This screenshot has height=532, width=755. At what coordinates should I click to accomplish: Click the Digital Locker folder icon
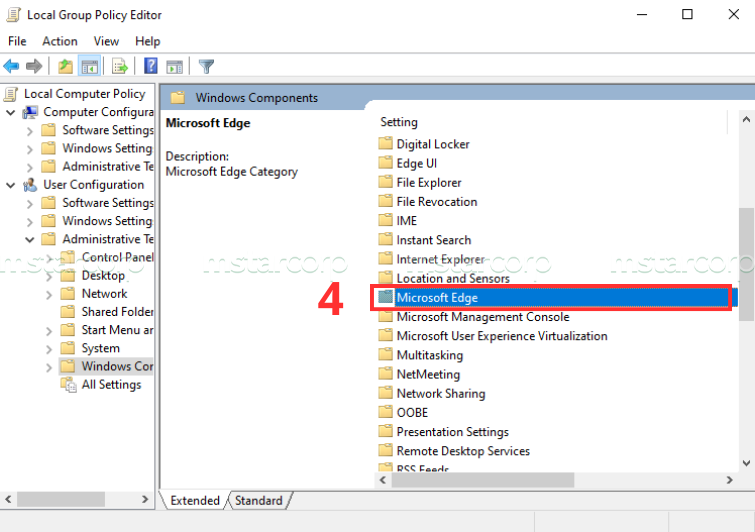pos(385,143)
